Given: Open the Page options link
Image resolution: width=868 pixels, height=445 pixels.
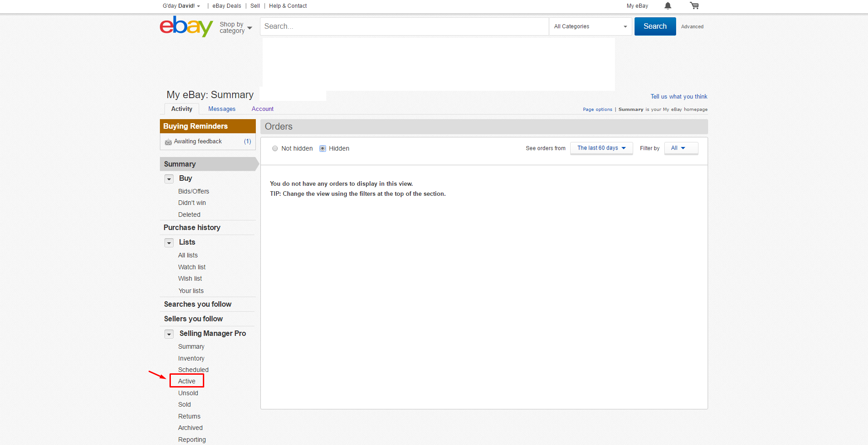Looking at the screenshot, I should (598, 110).
